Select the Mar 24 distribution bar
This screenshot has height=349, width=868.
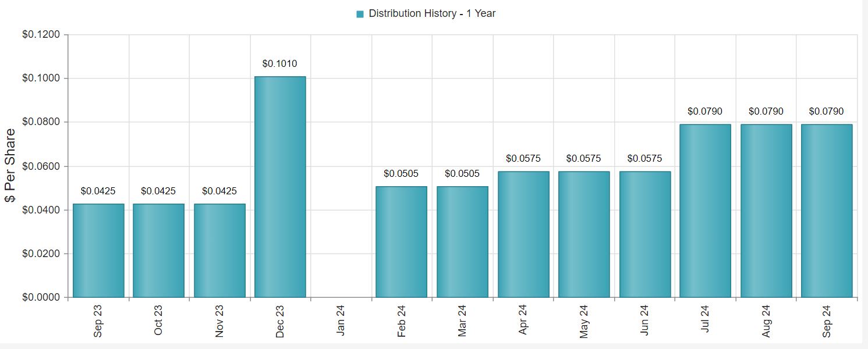[462, 242]
